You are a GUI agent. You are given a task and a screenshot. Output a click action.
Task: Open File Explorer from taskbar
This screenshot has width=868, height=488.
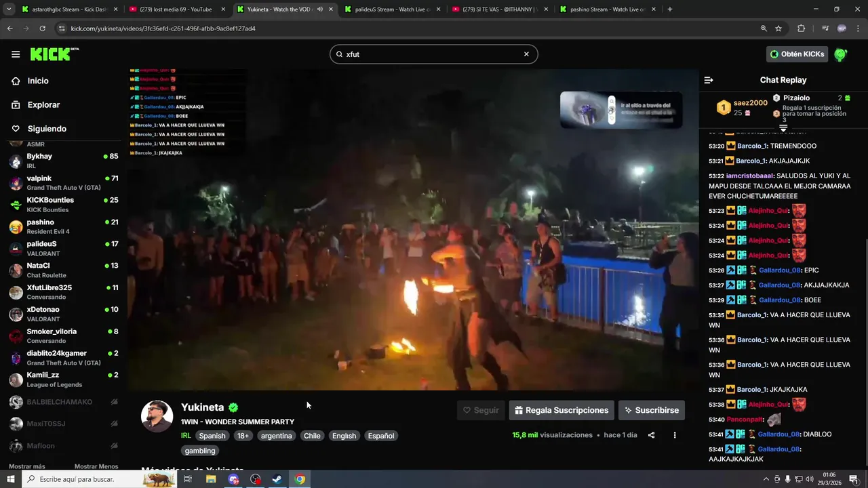[x=211, y=479]
